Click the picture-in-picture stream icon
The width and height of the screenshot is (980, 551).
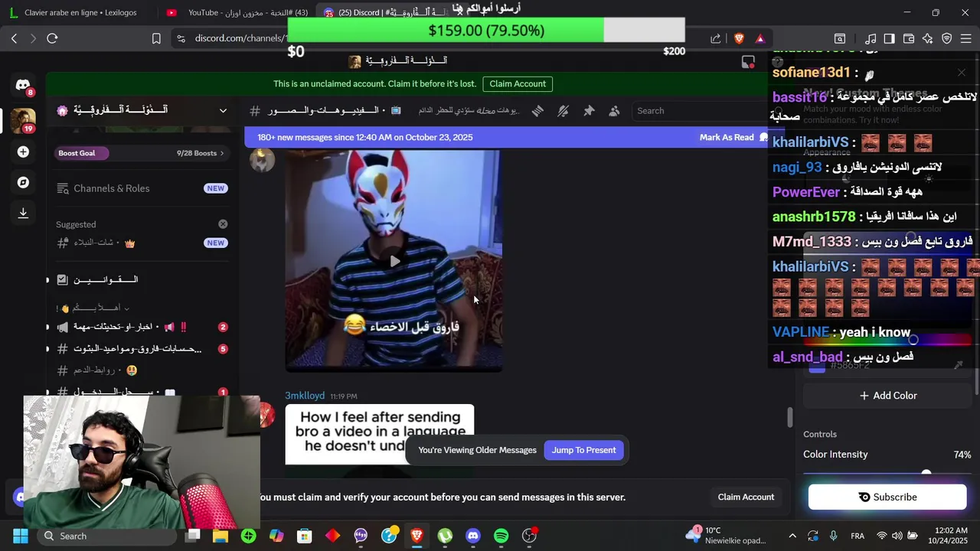click(748, 62)
